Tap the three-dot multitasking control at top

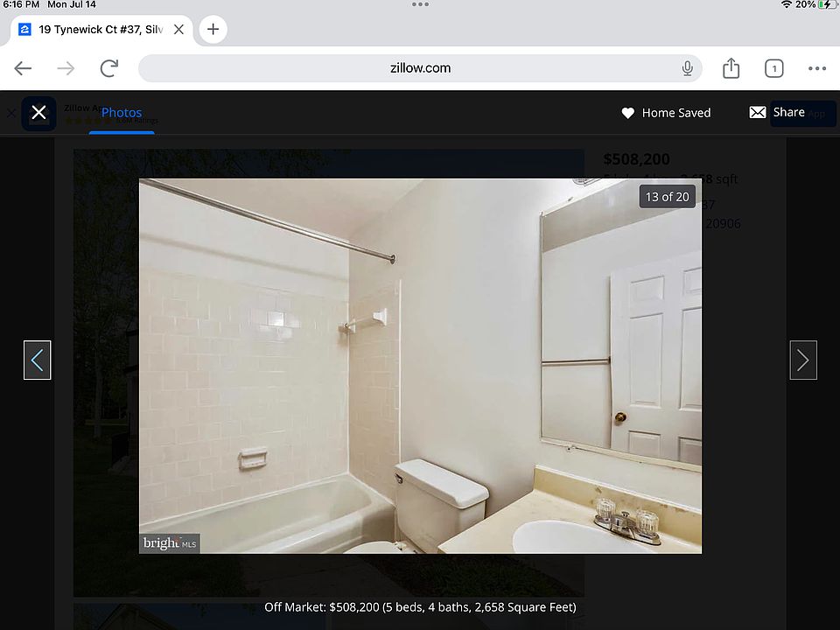click(420, 4)
